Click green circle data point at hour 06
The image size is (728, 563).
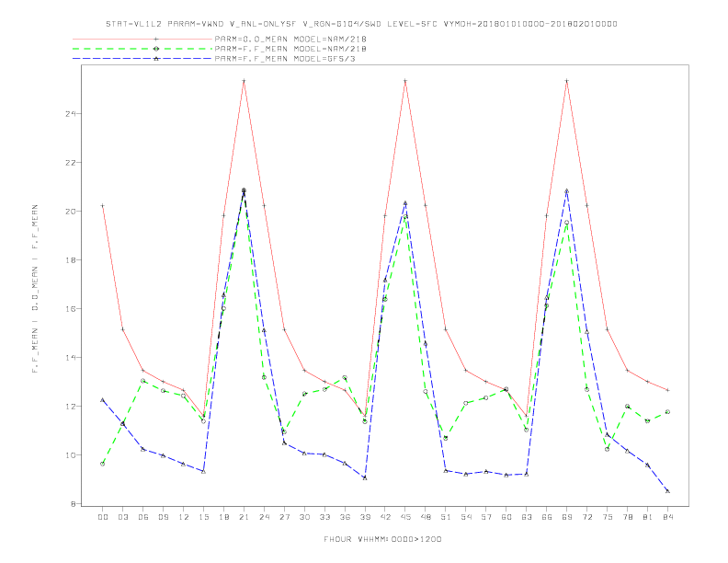click(143, 381)
